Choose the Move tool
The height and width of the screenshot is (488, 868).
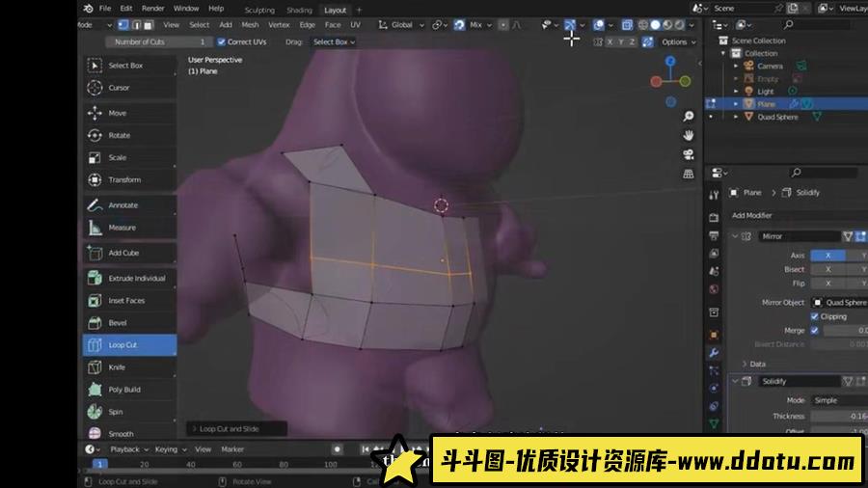[129, 113]
